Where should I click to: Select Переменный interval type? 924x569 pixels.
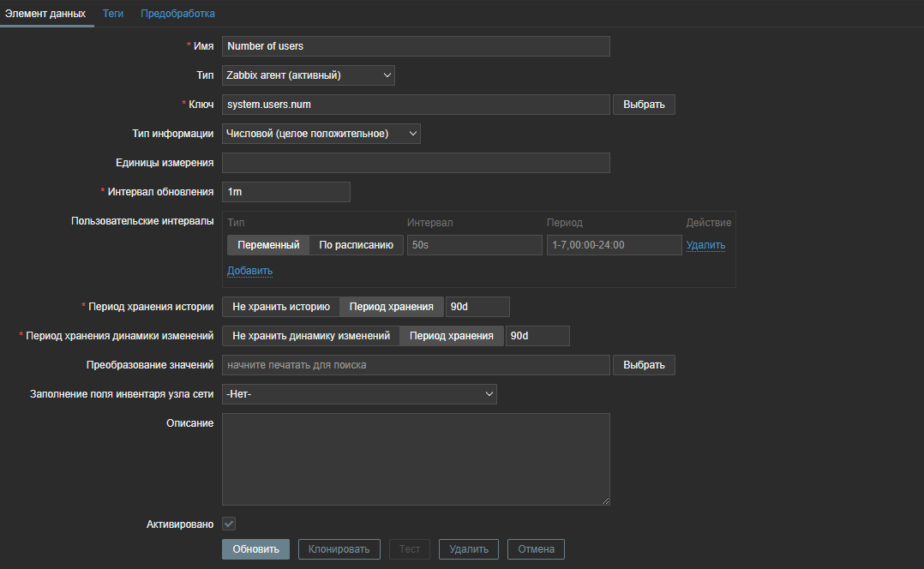(x=268, y=245)
